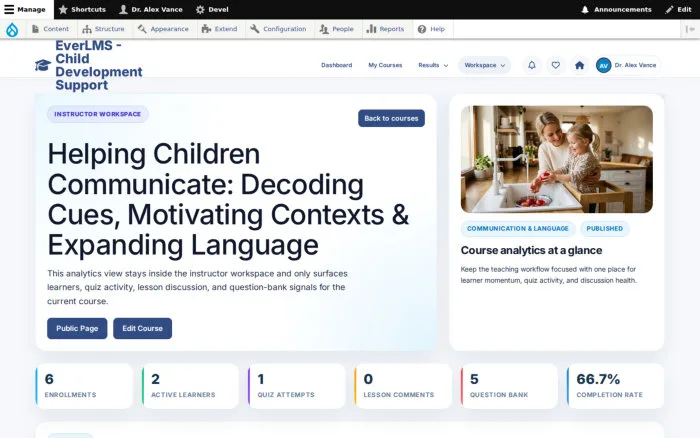The height and width of the screenshot is (438, 700).
Task: Open the Reports admin menu
Action: pyautogui.click(x=385, y=29)
